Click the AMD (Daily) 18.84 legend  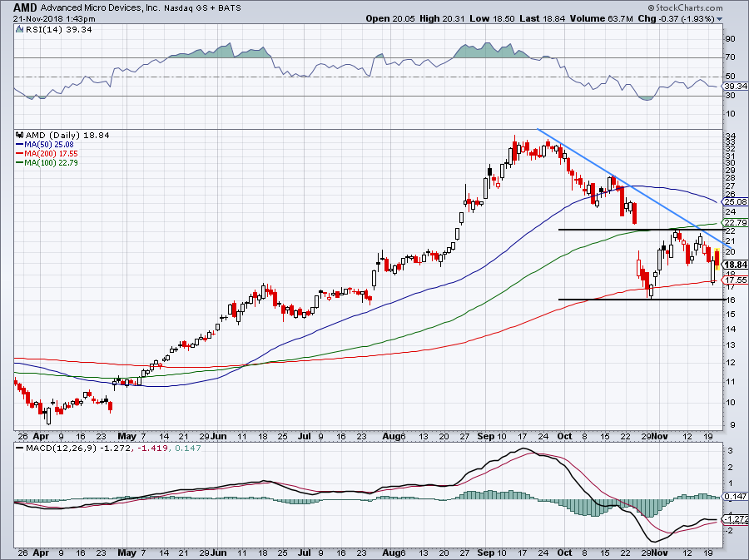tap(67, 136)
